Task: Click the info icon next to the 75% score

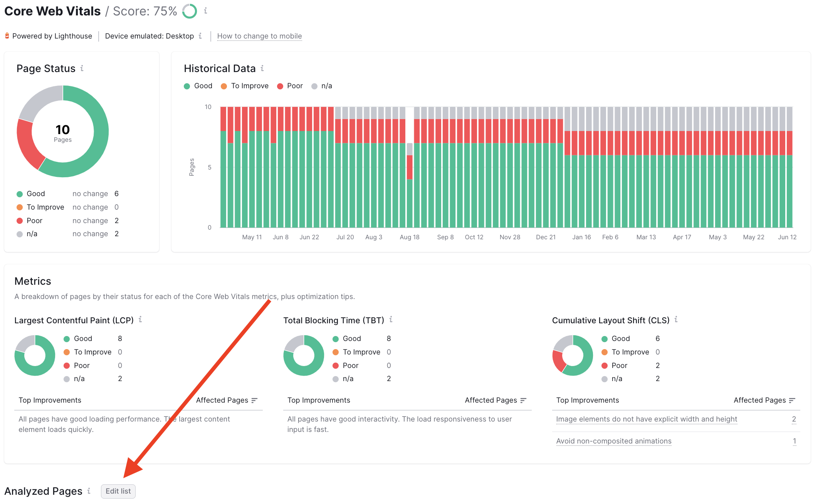Action: point(206,11)
